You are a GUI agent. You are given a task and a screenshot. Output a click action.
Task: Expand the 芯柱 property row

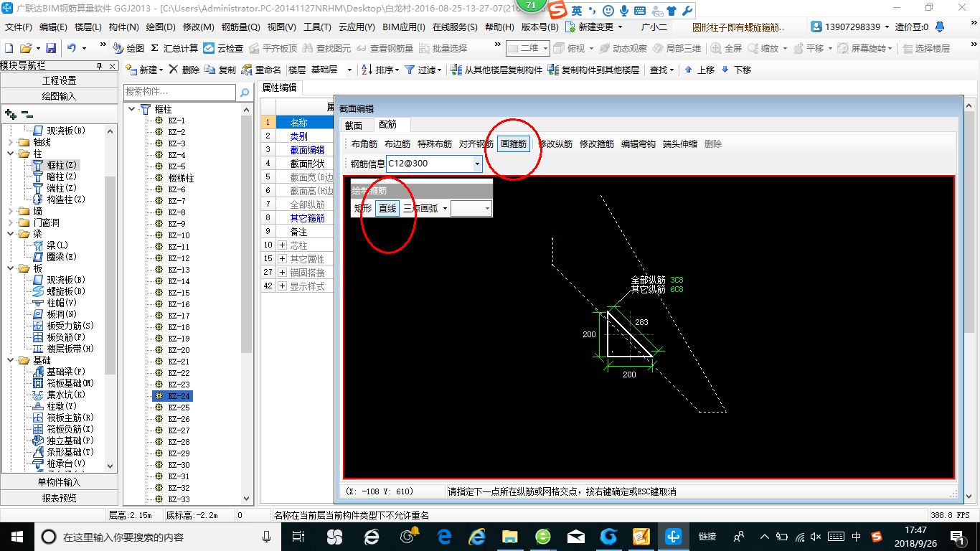(282, 245)
